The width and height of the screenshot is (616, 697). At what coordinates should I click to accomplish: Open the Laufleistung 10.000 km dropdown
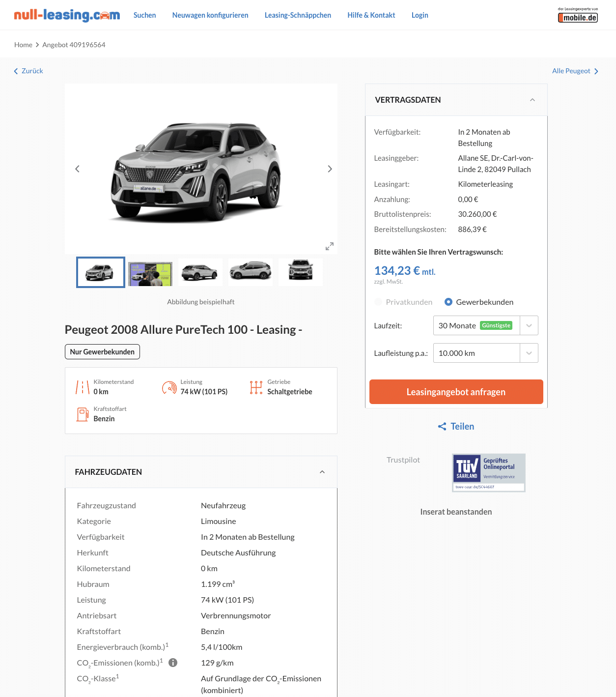pos(485,353)
